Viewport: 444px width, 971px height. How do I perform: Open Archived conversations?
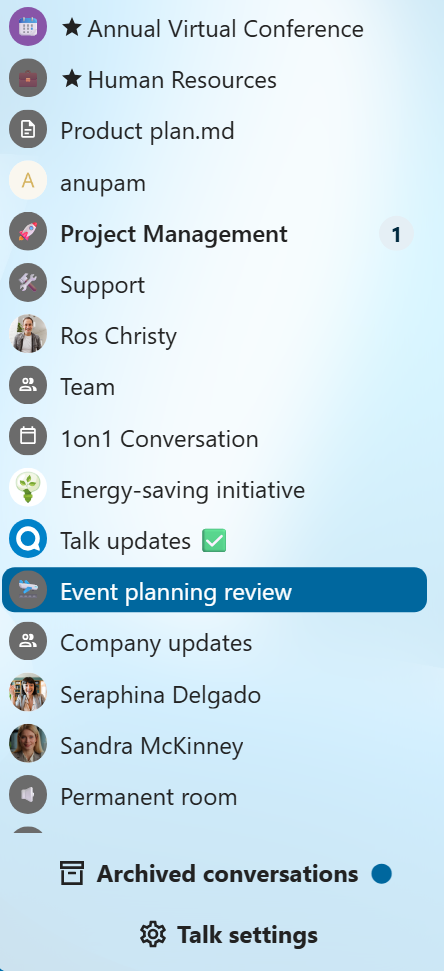(x=226, y=874)
